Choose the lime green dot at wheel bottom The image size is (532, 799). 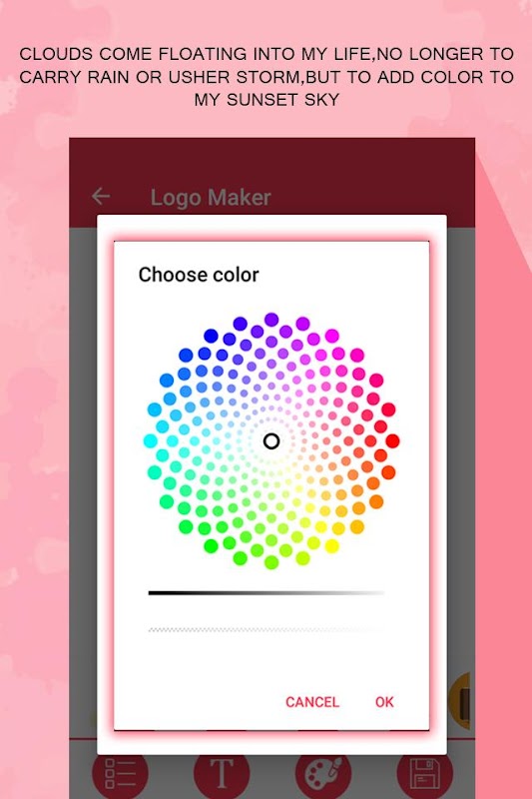tap(271, 562)
